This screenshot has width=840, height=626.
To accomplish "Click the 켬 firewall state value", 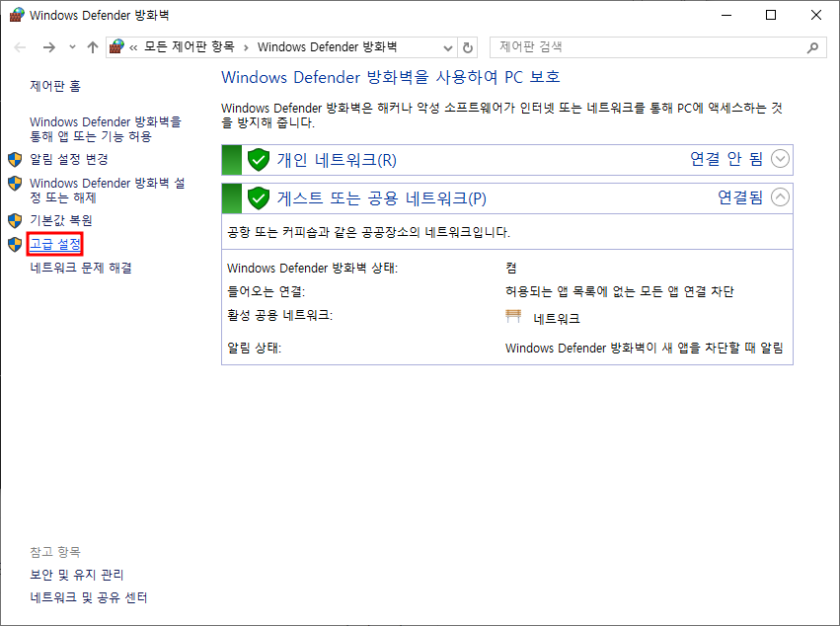I will pyautogui.click(x=511, y=268).
